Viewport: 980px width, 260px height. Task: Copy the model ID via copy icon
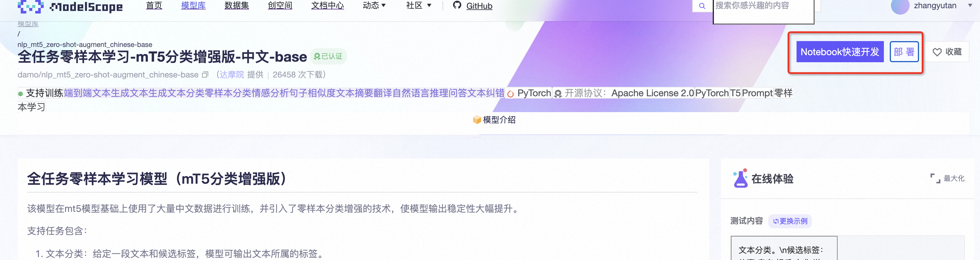click(x=205, y=75)
